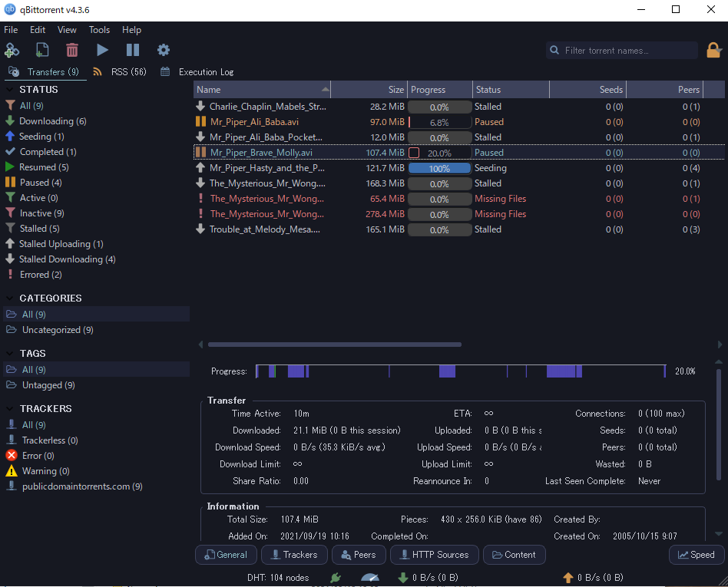Select publicdomaintorrents.com (9) tracker
This screenshot has height=587, width=728.
[74, 486]
